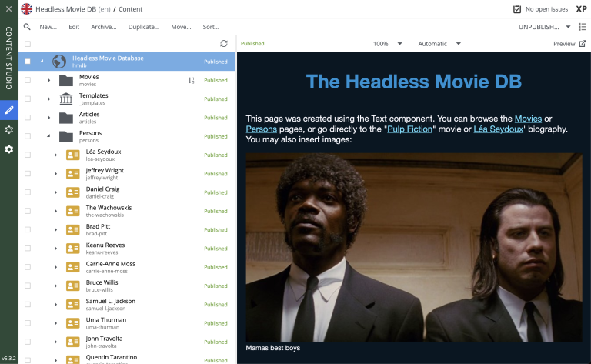Click No open issues label
Screen dimensions: 591x364
546,9
